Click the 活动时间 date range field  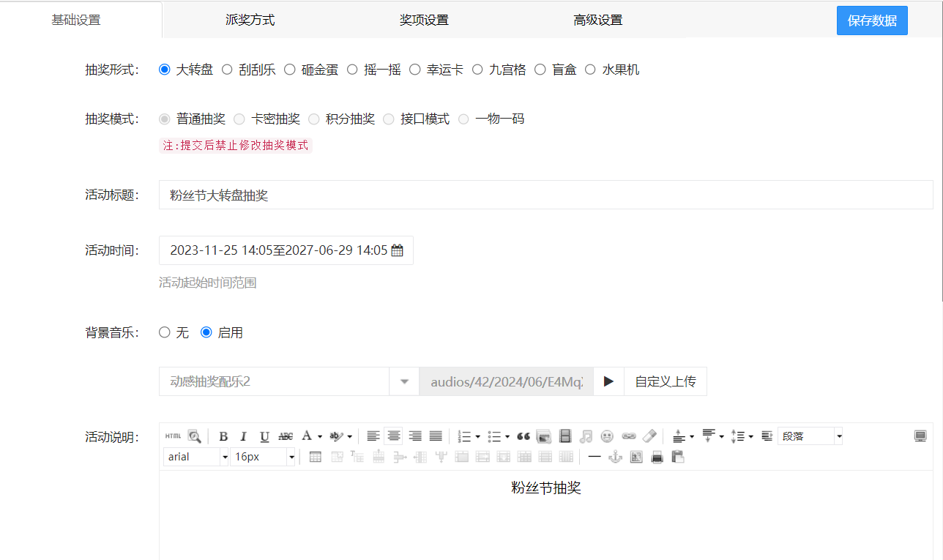[x=286, y=250]
